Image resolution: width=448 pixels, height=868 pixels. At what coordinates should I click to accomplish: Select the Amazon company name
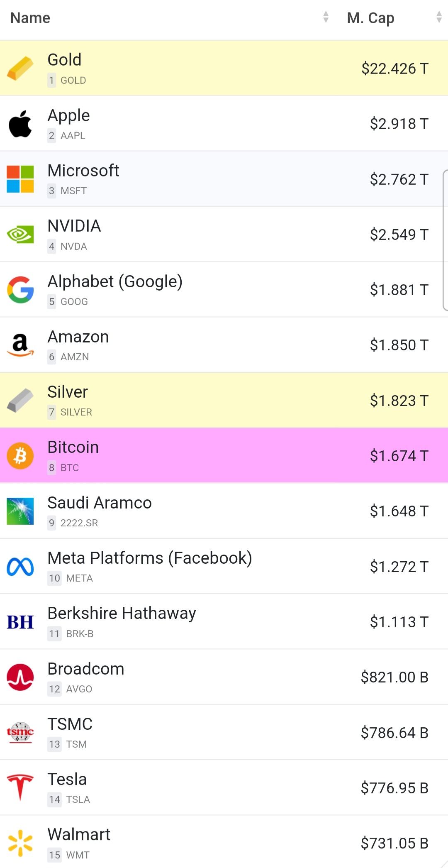[78, 337]
